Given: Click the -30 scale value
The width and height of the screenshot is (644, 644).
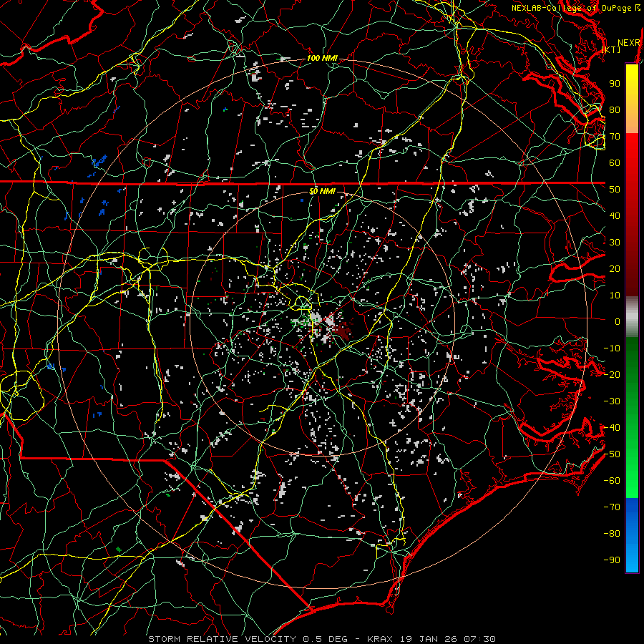Looking at the screenshot, I should click(x=612, y=401).
